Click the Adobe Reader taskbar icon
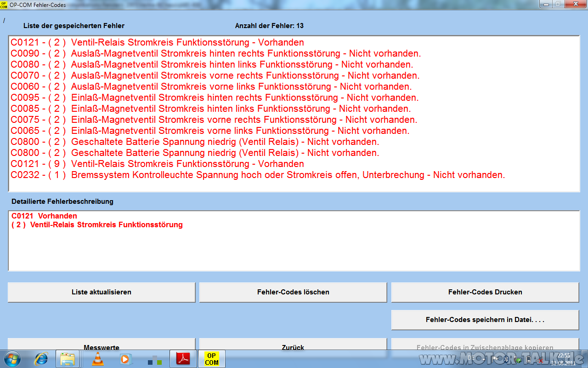Image resolution: width=588 pixels, height=368 pixels. (183, 359)
